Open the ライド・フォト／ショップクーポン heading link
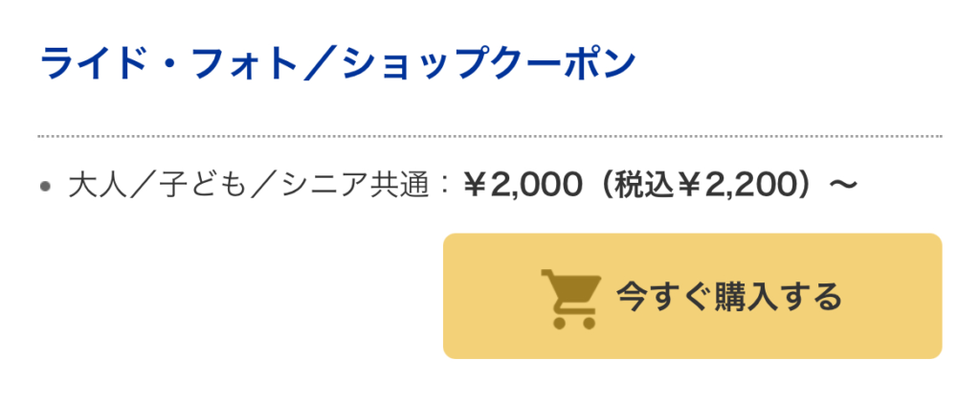 point(337,65)
